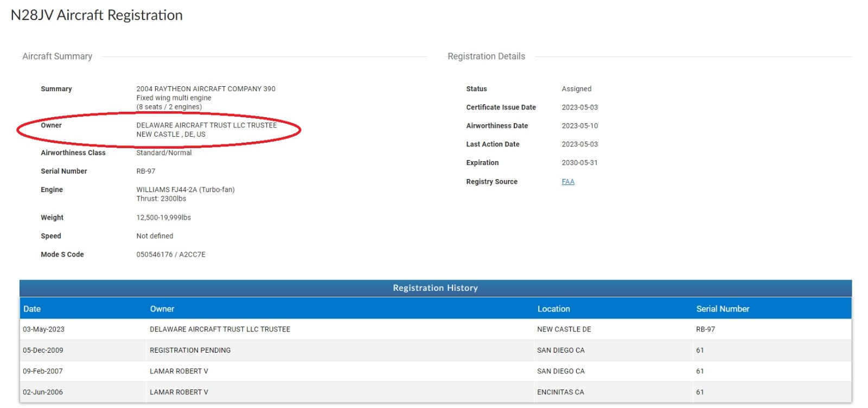Select the 03-May-2023 date cell
This screenshot has width=868, height=408.
43,329
